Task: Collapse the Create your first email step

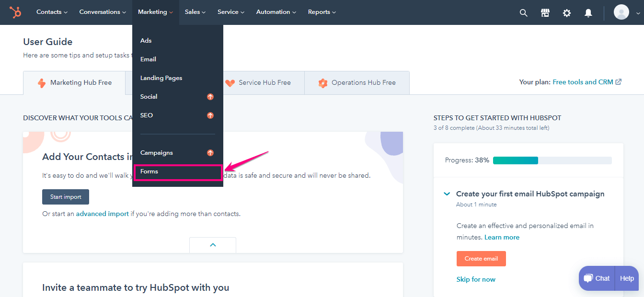Action: click(x=447, y=194)
